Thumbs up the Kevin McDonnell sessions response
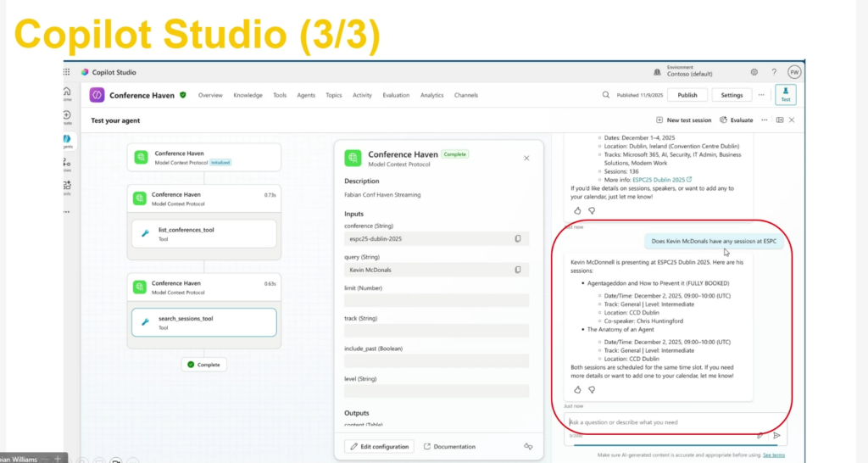This screenshot has width=868, height=463. pyautogui.click(x=578, y=389)
